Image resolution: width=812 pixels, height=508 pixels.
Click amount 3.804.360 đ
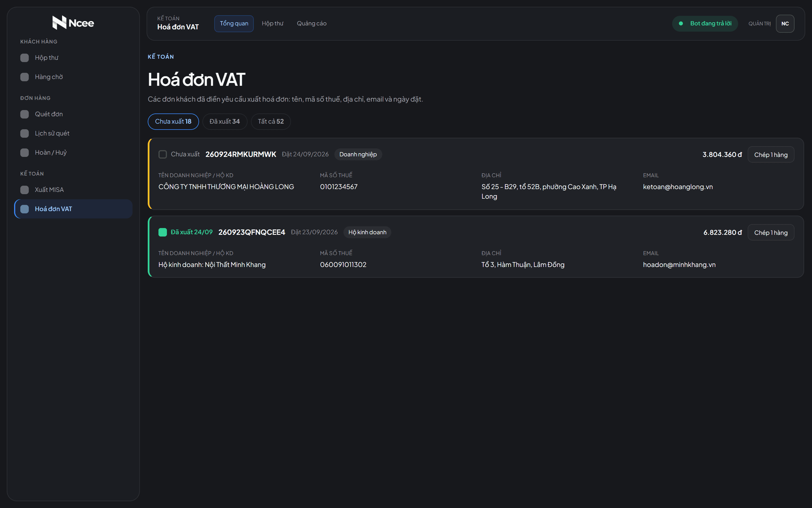(722, 155)
